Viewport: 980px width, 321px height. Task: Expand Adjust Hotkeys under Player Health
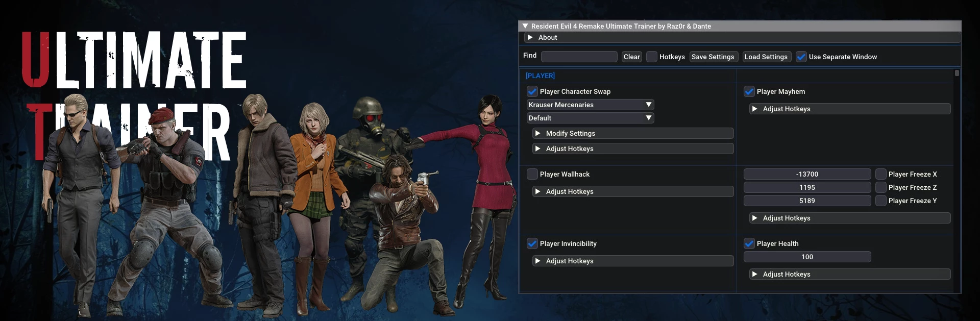pyautogui.click(x=754, y=274)
